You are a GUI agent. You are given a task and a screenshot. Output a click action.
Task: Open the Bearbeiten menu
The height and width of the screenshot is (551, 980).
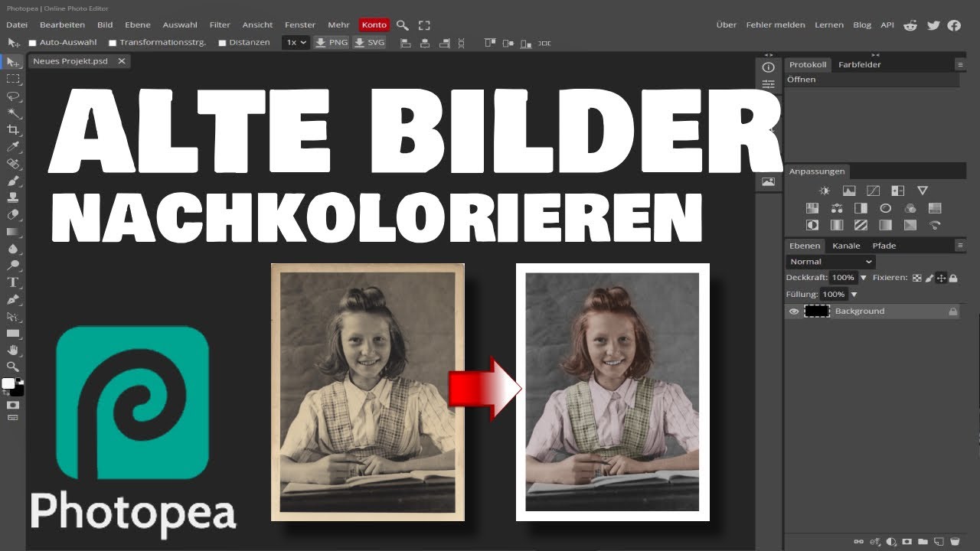coord(62,25)
